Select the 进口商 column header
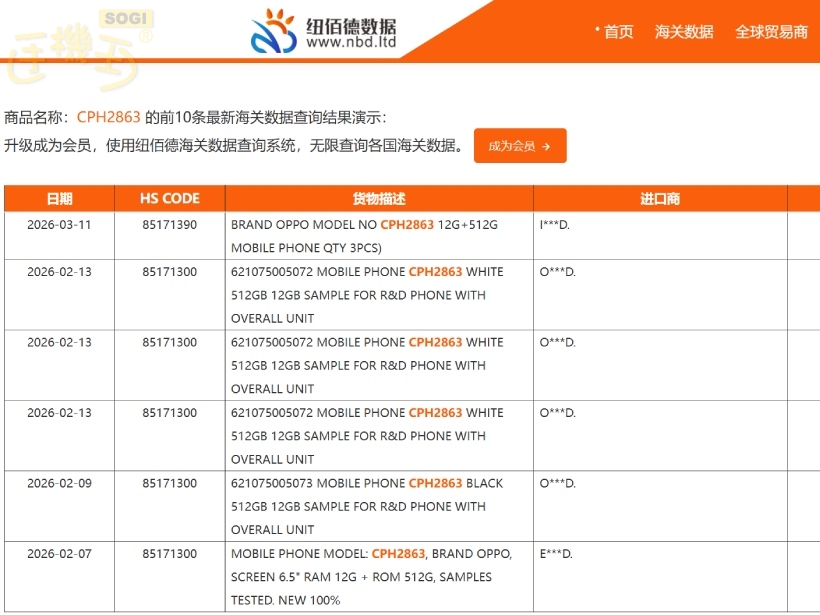The image size is (820, 615). pos(660,198)
